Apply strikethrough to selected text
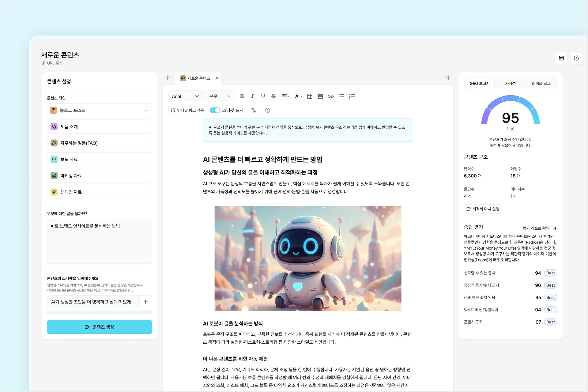This screenshot has height=392, width=588. pos(273,96)
